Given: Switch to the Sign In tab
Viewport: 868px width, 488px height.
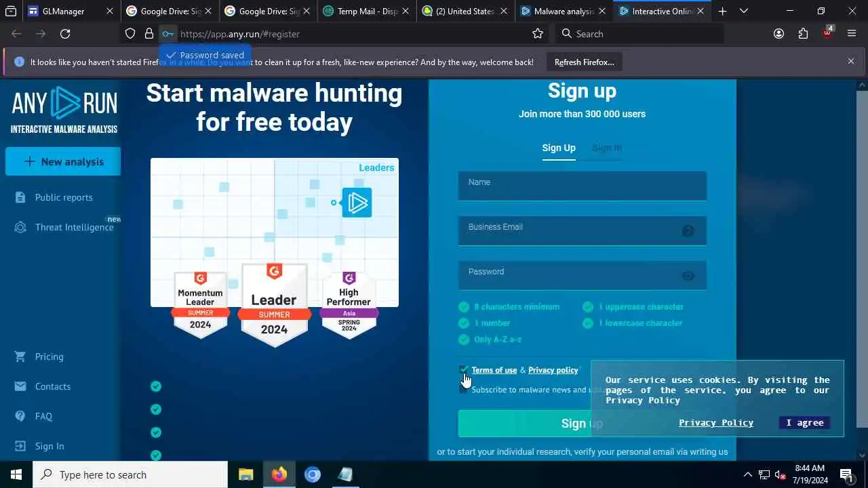Looking at the screenshot, I should coord(607,148).
